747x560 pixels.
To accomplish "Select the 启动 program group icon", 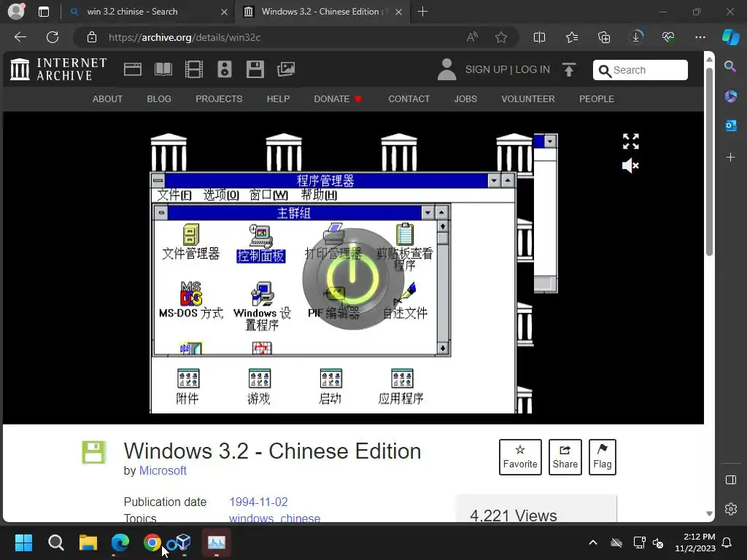I will [330, 386].
